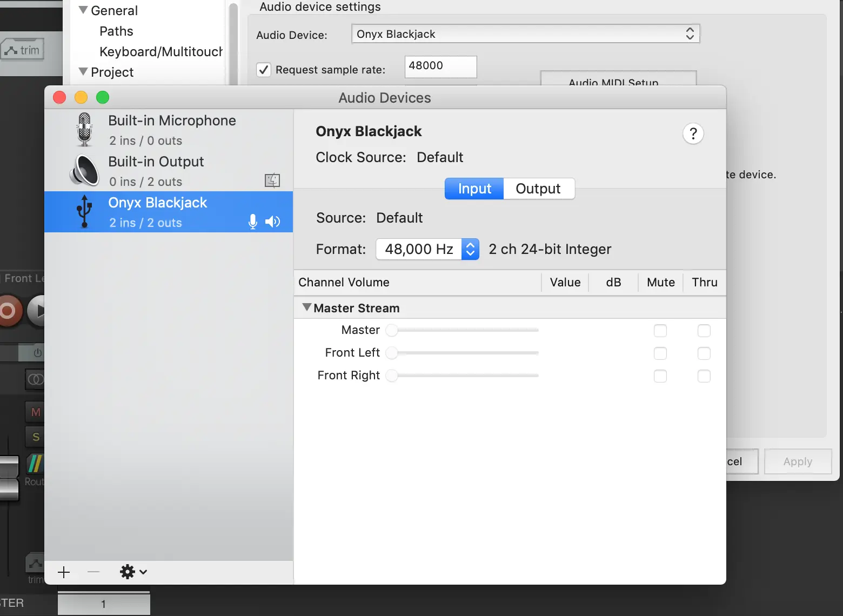The width and height of the screenshot is (843, 616).
Task: Enable Thru checkbox for Front Left
Action: 704,353
